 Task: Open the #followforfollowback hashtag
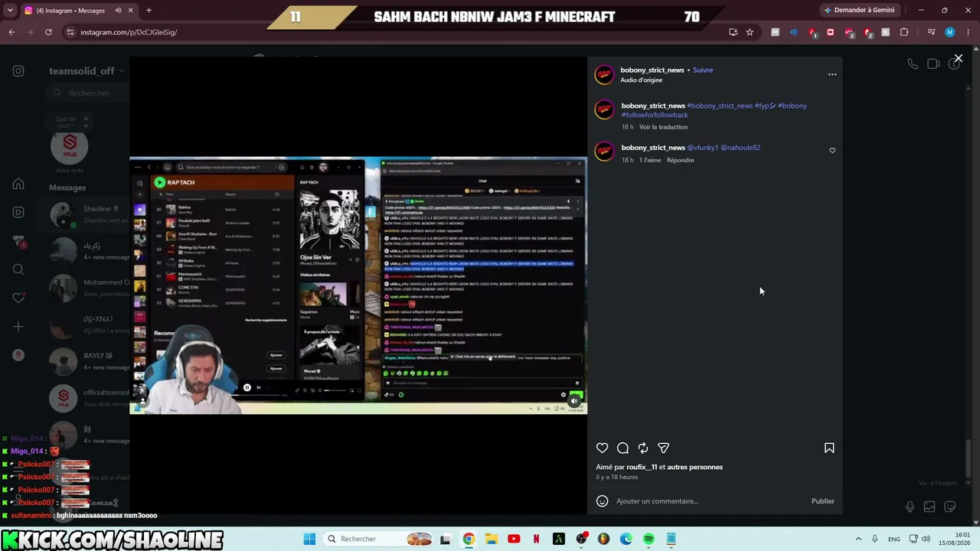pos(655,115)
